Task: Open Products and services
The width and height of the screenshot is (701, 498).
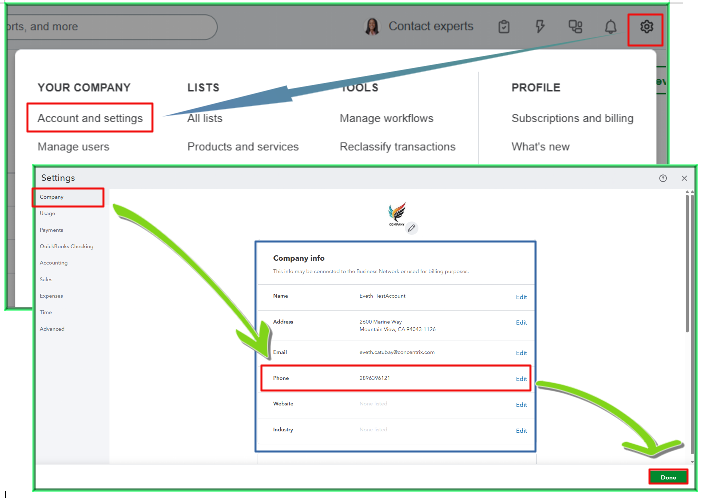Action: click(x=243, y=147)
